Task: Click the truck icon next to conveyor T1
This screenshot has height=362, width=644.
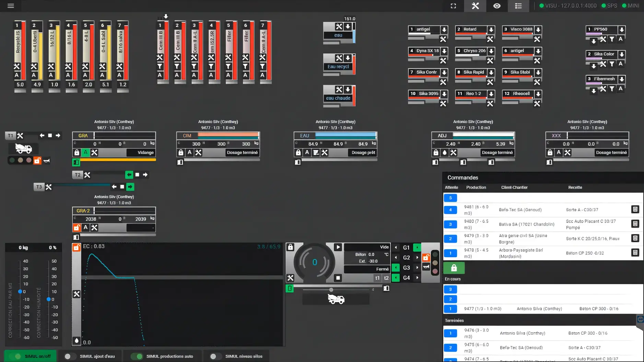Action: tap(23, 149)
